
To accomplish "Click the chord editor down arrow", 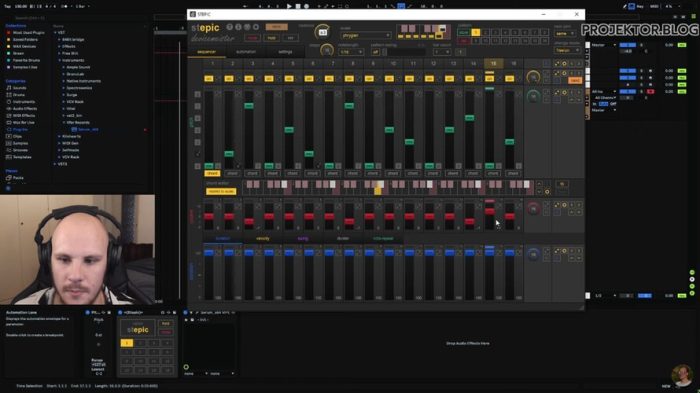I will 539,192.
